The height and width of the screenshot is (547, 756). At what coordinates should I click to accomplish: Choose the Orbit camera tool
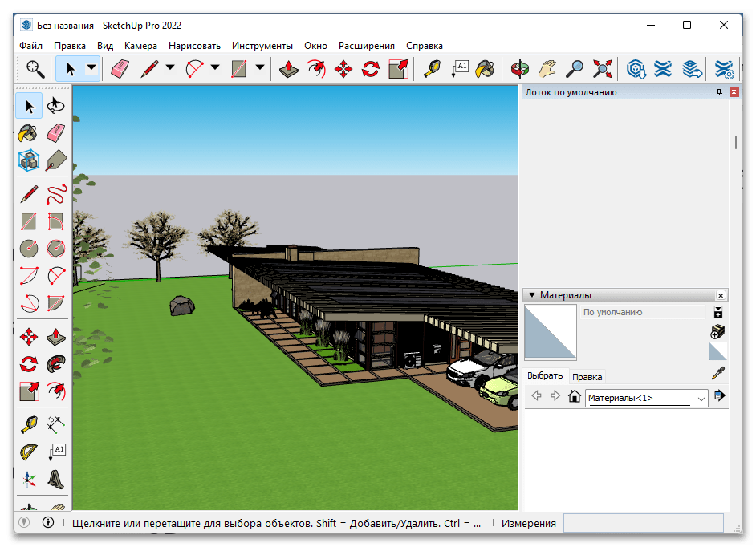coord(520,69)
